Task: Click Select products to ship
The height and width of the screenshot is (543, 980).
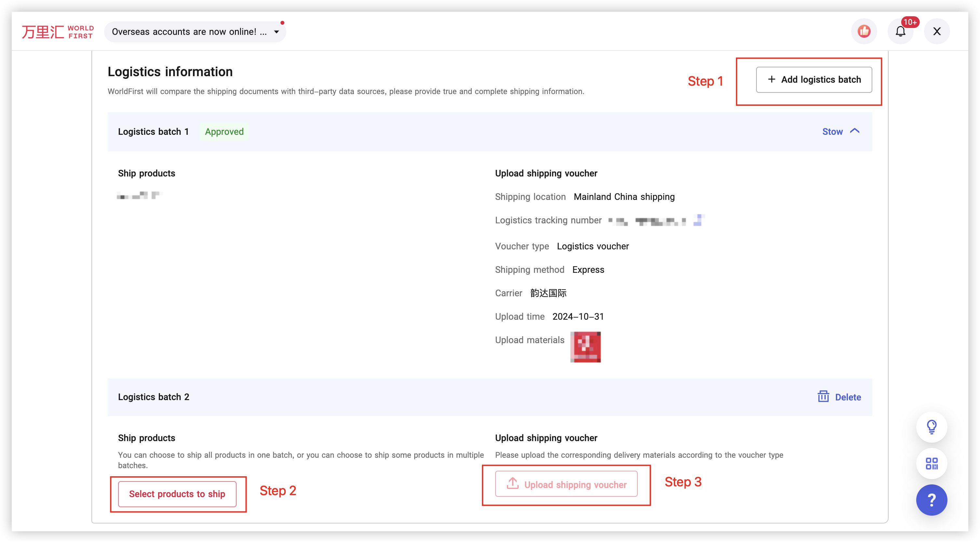Action: (177, 494)
